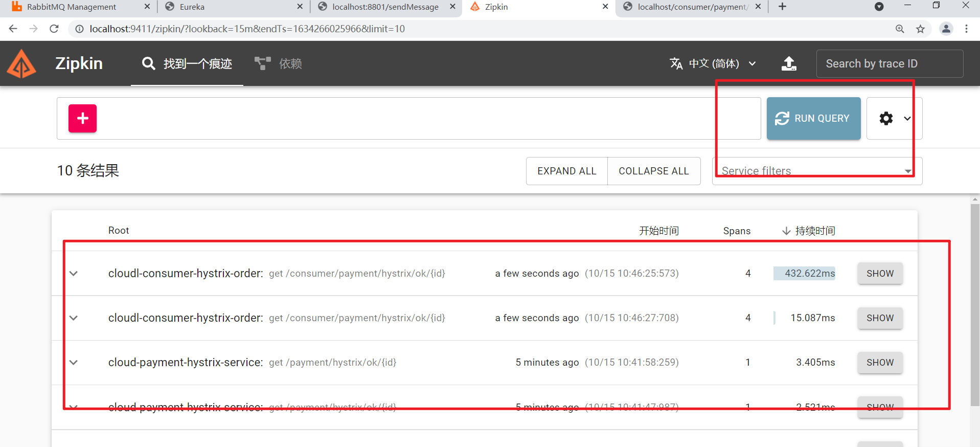Open the 中文 (简体) language dropdown
Viewport: 980px width, 447px height.
coord(713,63)
